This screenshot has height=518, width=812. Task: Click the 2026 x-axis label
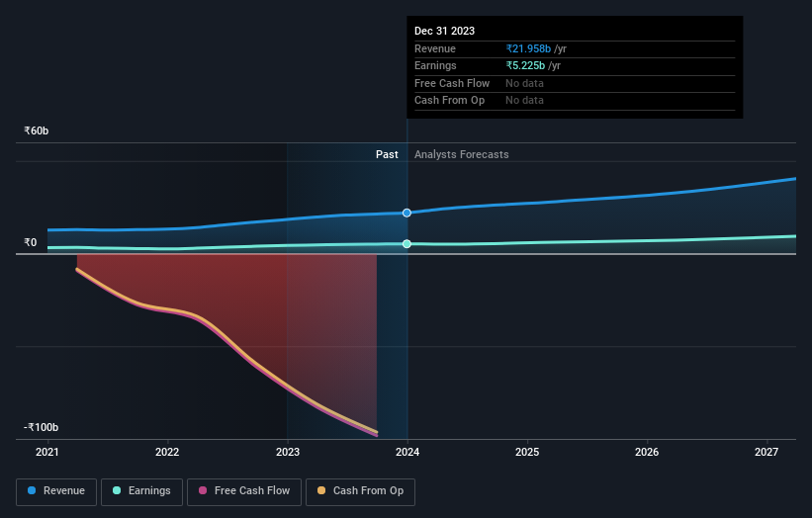point(647,452)
